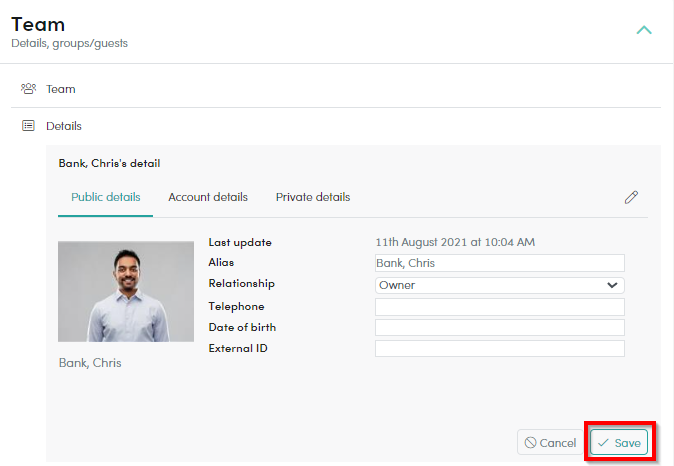
Task: Open the Relationship dropdown
Action: [499, 285]
